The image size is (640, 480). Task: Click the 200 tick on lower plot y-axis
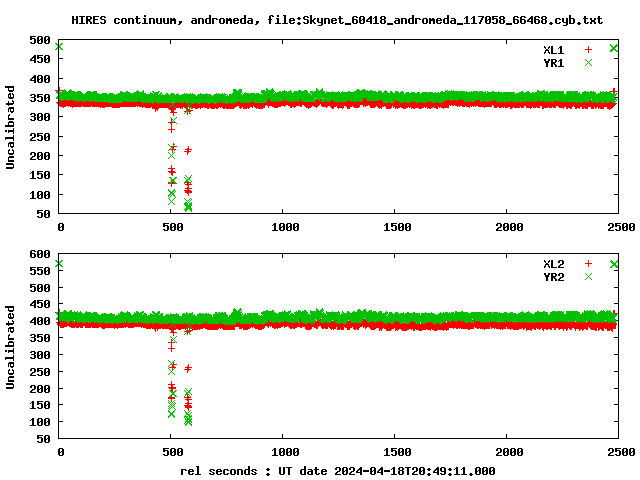coord(40,389)
